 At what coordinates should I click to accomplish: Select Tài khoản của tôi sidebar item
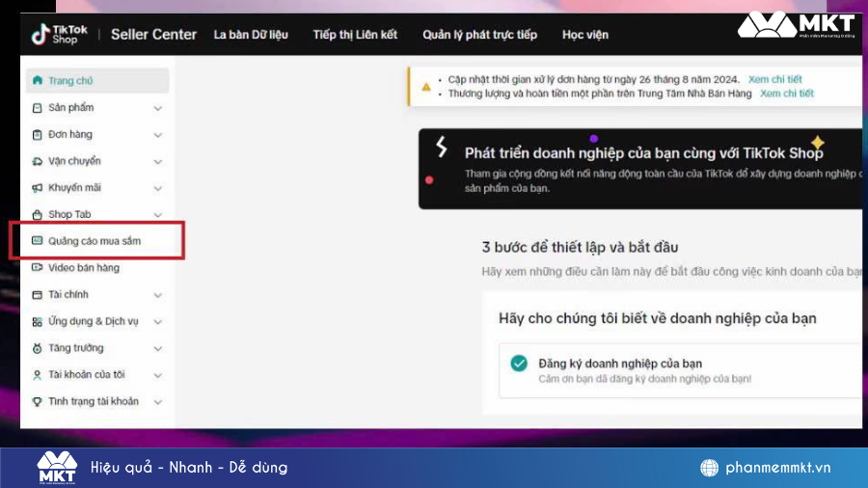(87, 375)
